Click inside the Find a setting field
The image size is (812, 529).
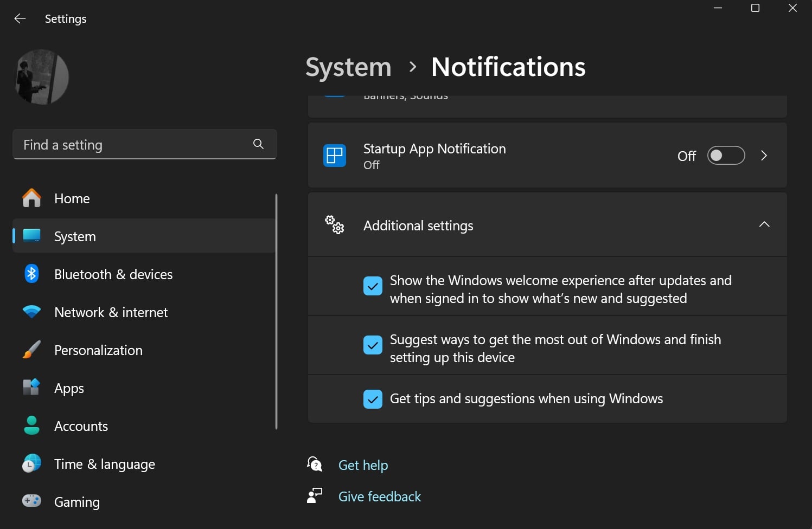130,144
